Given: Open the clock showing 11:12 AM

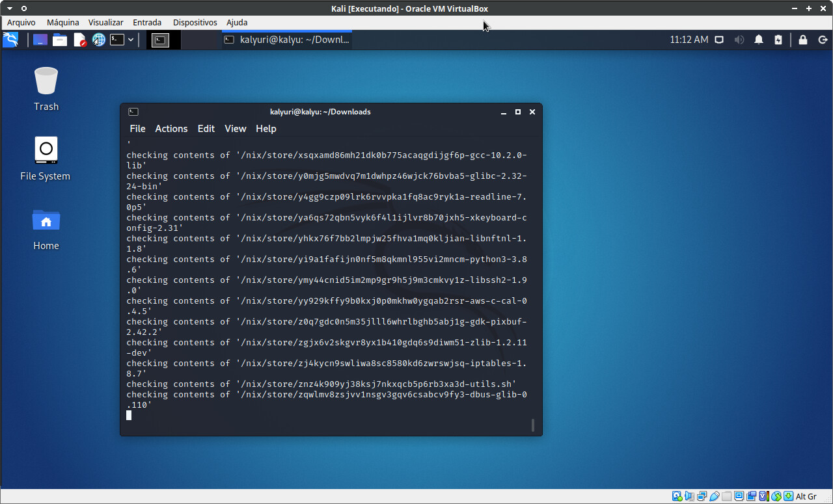Looking at the screenshot, I should (x=689, y=40).
